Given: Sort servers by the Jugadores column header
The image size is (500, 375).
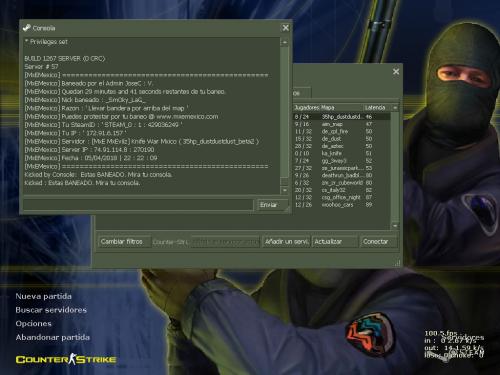Looking at the screenshot, I should point(307,108).
